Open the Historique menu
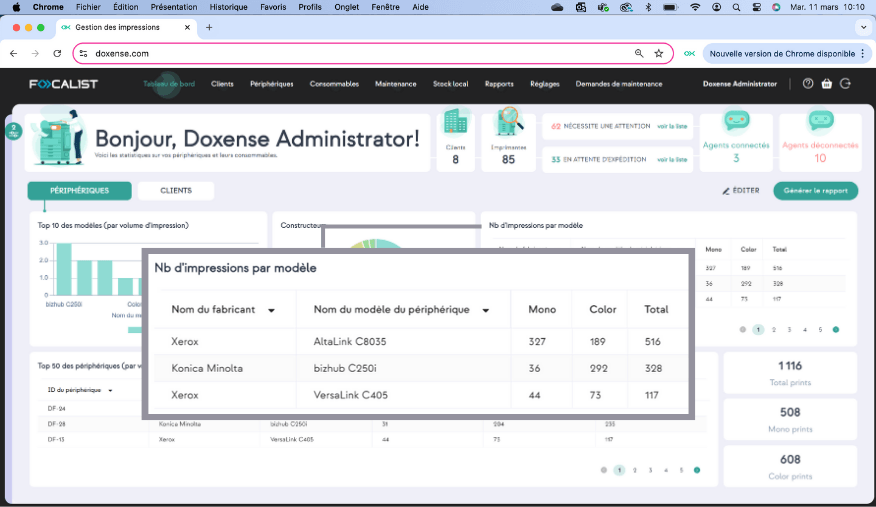Viewport: 876px width, 507px height. [228, 7]
